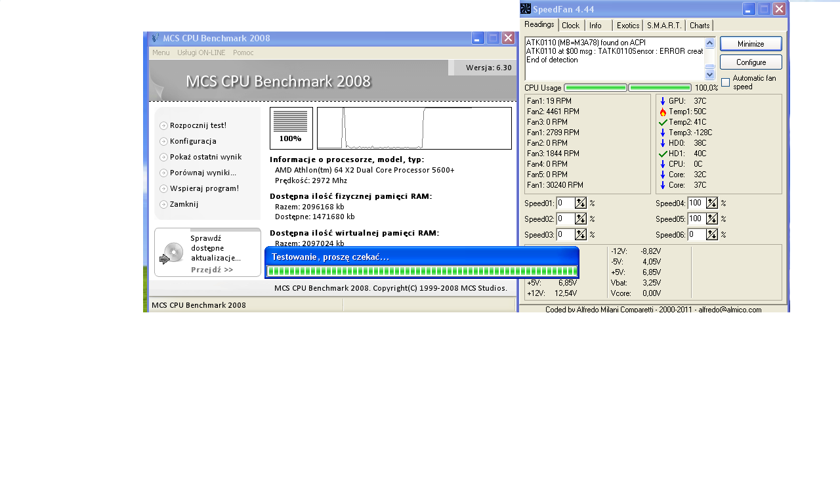The height and width of the screenshot is (504, 840).
Task: Click the down arrow icon beside HD0
Action: [663, 143]
